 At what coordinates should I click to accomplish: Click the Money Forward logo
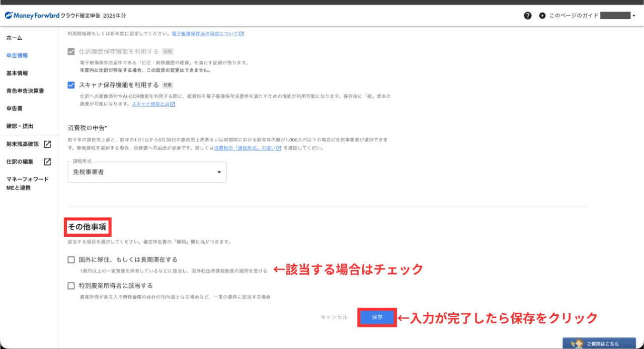pos(32,16)
